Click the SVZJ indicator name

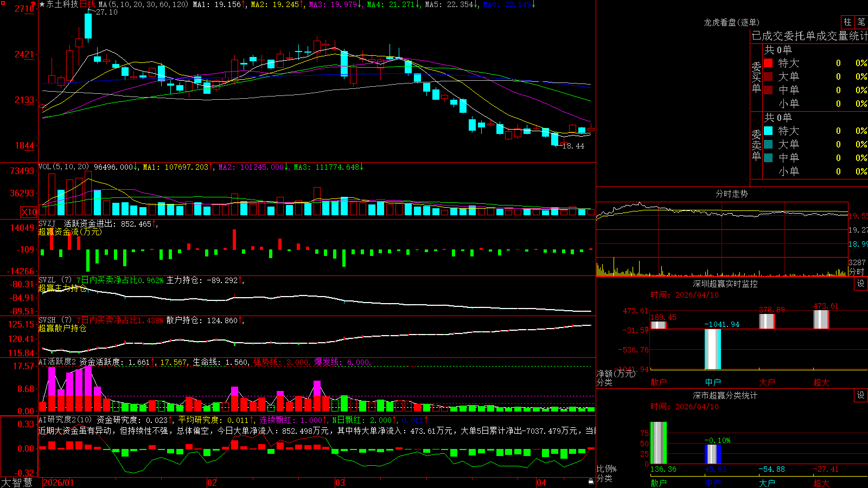(47, 224)
